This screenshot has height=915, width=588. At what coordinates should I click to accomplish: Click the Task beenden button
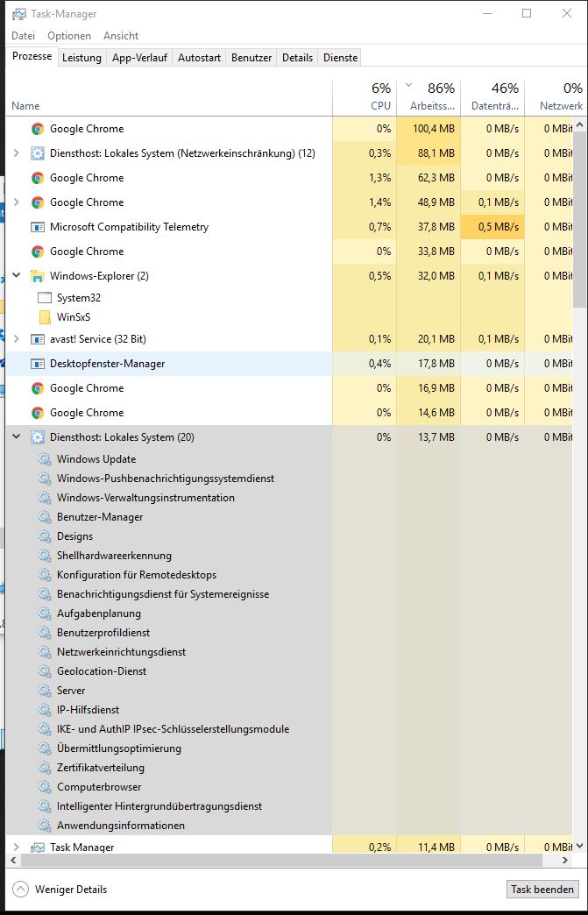pos(542,890)
